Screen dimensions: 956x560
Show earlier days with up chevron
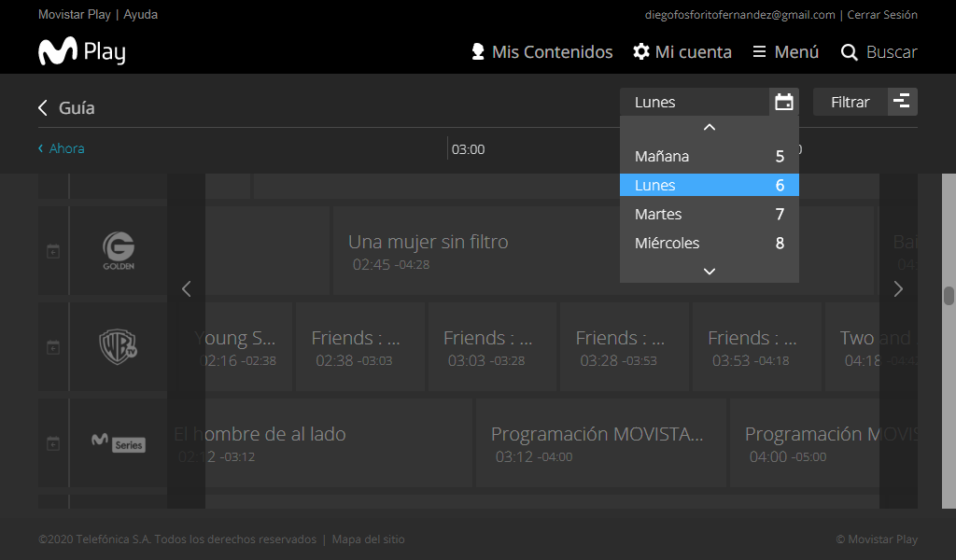click(x=710, y=127)
